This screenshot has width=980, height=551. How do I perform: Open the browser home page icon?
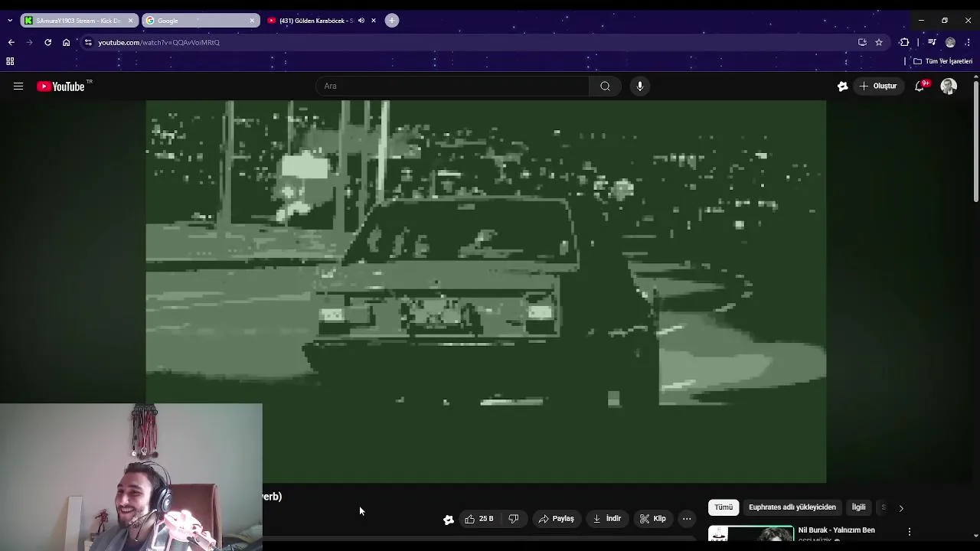point(66,42)
